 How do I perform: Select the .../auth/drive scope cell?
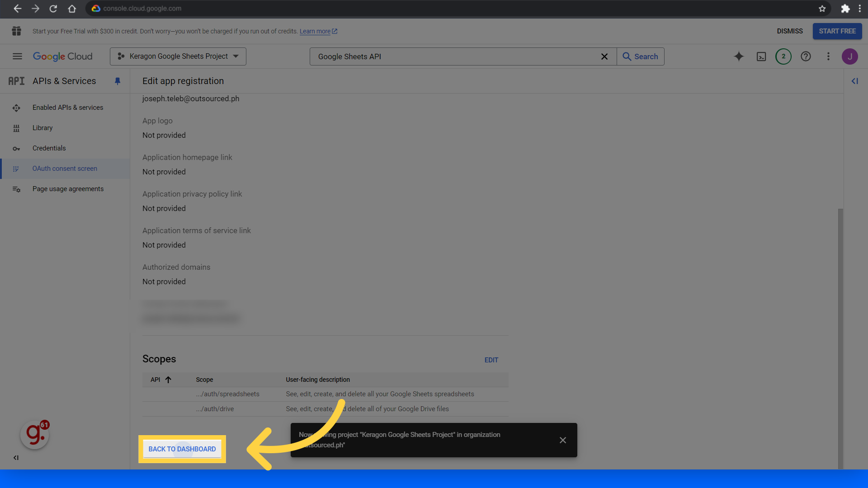click(x=215, y=409)
